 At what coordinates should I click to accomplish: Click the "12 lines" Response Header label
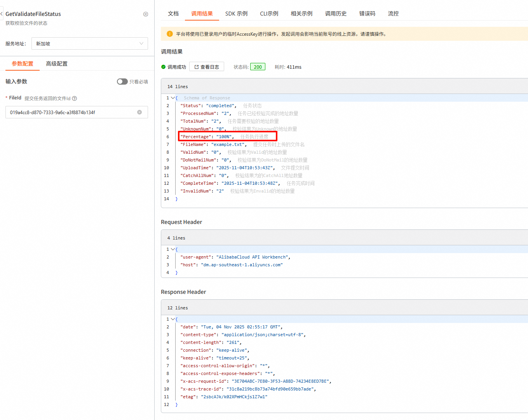click(178, 308)
